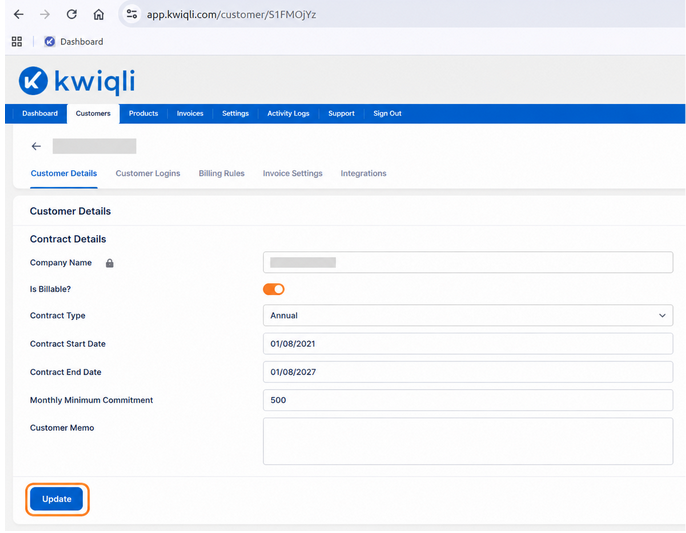The width and height of the screenshot is (686, 533).
Task: Click the kwiqli logo
Action: point(77,81)
